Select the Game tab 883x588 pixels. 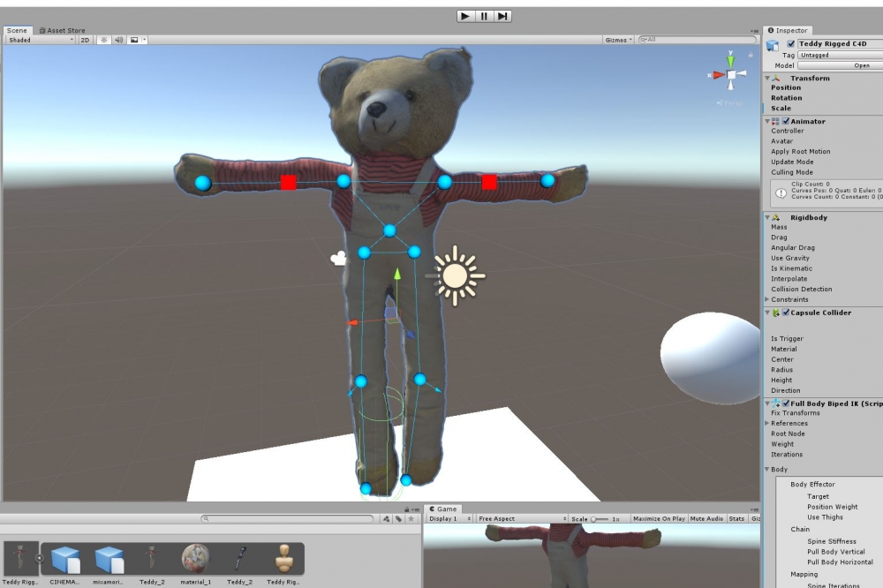(x=443, y=509)
